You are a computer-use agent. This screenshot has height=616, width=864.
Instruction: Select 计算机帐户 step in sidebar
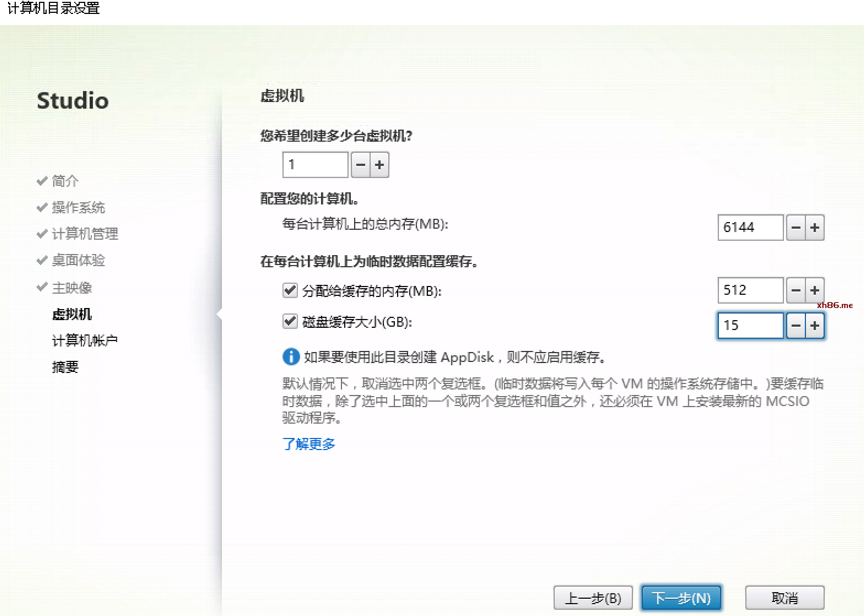coord(84,340)
